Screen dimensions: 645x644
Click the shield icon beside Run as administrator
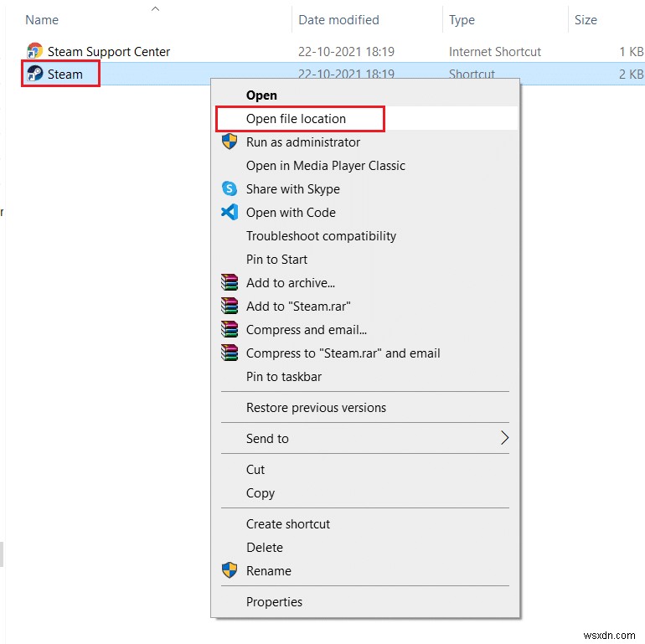(230, 142)
